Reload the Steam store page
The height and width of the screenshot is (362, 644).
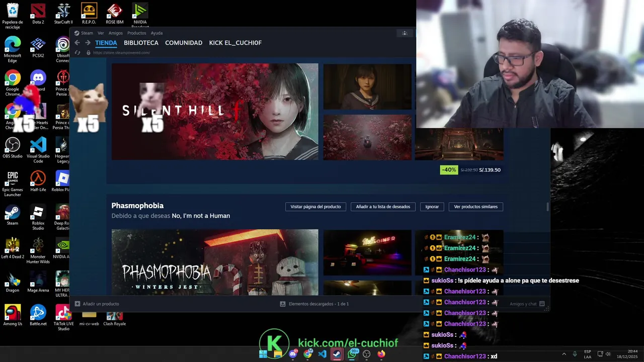(77, 52)
